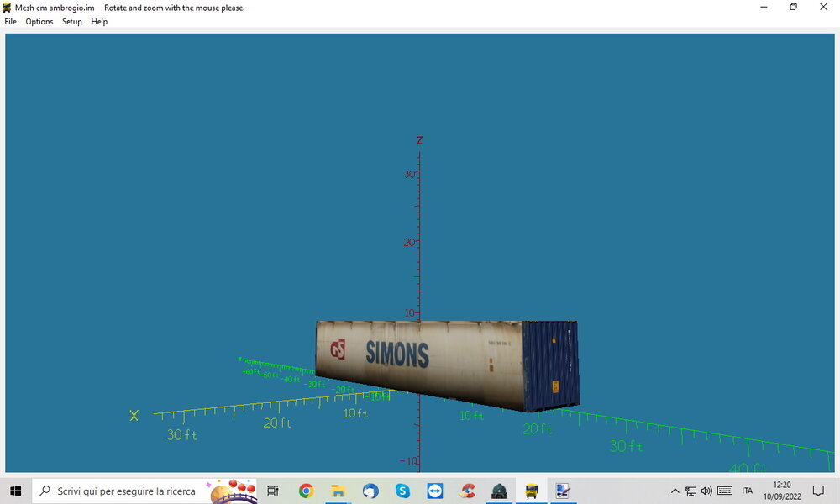Image resolution: width=840 pixels, height=504 pixels.
Task: Launch Google Chrome from the taskbar
Action: click(x=306, y=491)
